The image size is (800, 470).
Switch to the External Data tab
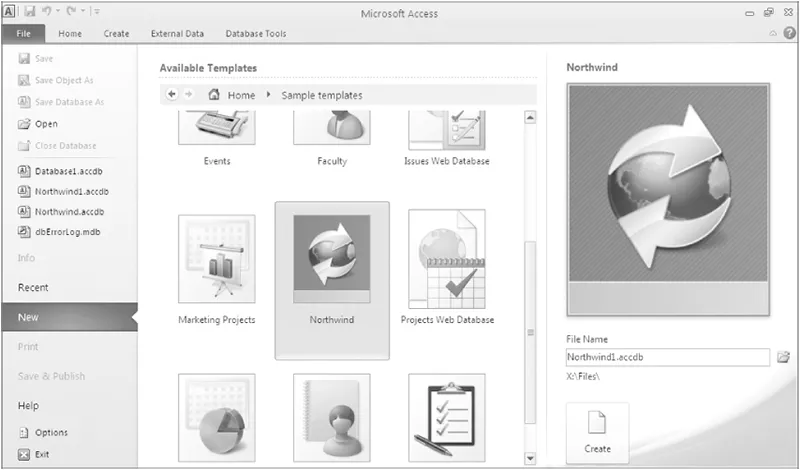(x=177, y=33)
